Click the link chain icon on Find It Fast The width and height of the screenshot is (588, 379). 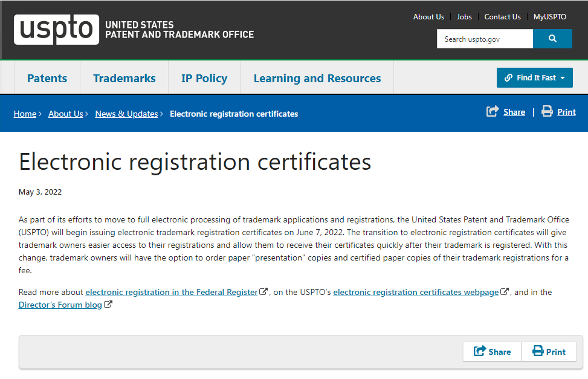click(x=508, y=78)
